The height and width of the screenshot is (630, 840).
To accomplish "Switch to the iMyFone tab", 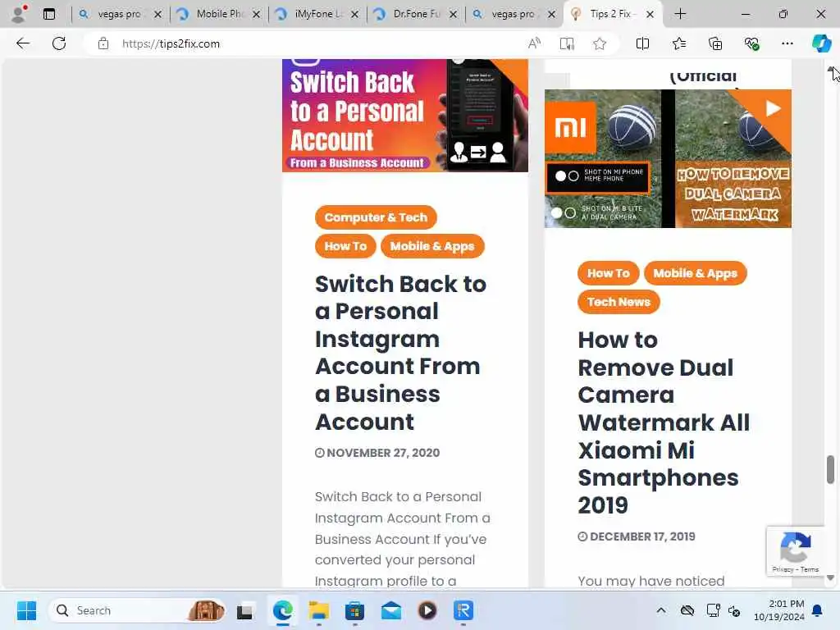I will click(x=317, y=14).
